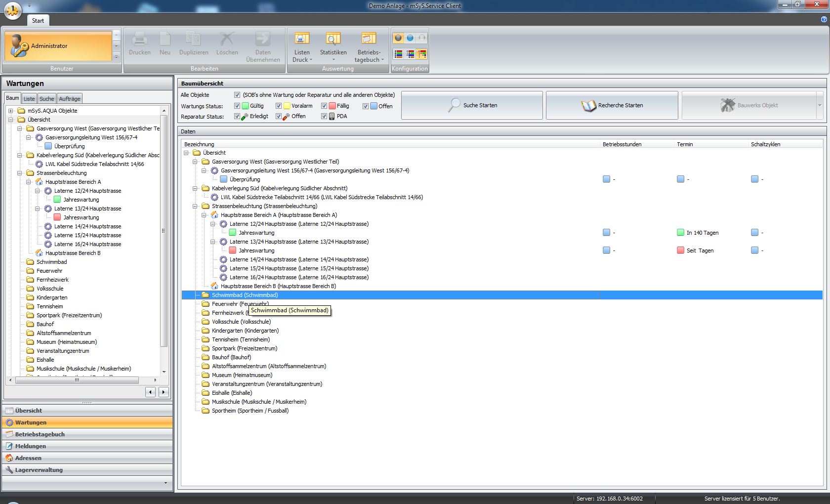Image resolution: width=830 pixels, height=504 pixels.
Task: Click the Statistiken magnifier table icon
Action: click(x=333, y=39)
